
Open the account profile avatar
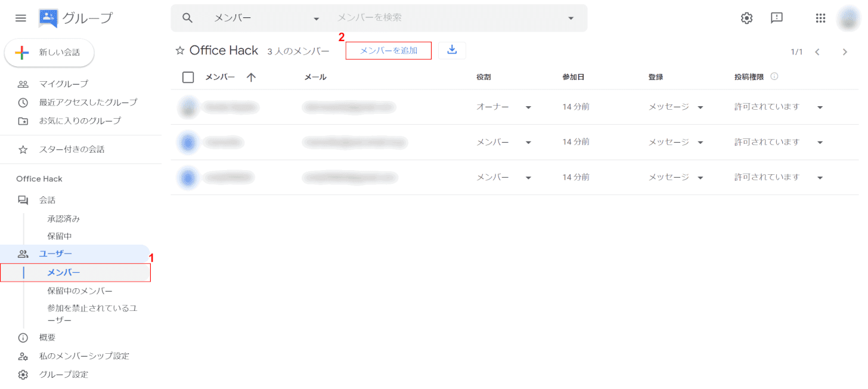tap(848, 18)
